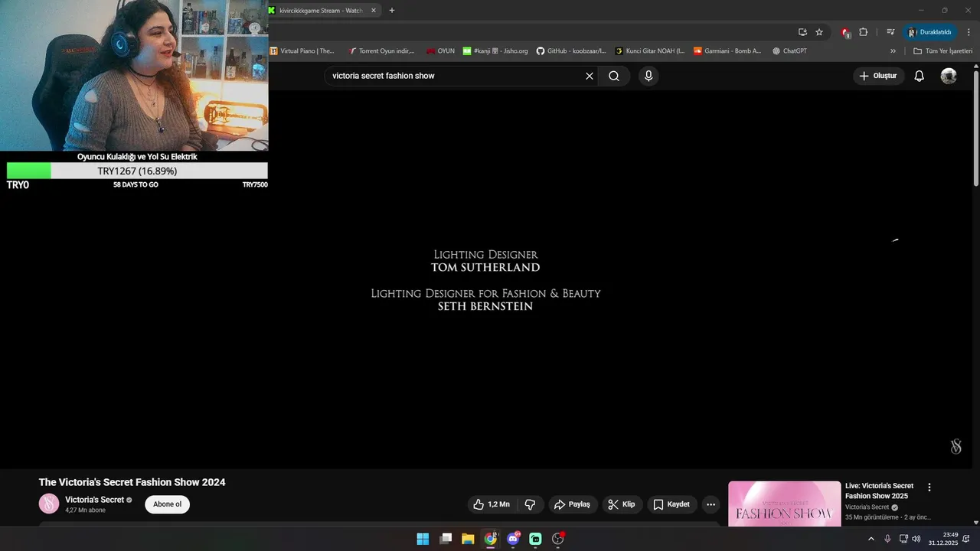The height and width of the screenshot is (551, 980).
Task: Start voice search with the microphone icon
Action: pos(648,76)
